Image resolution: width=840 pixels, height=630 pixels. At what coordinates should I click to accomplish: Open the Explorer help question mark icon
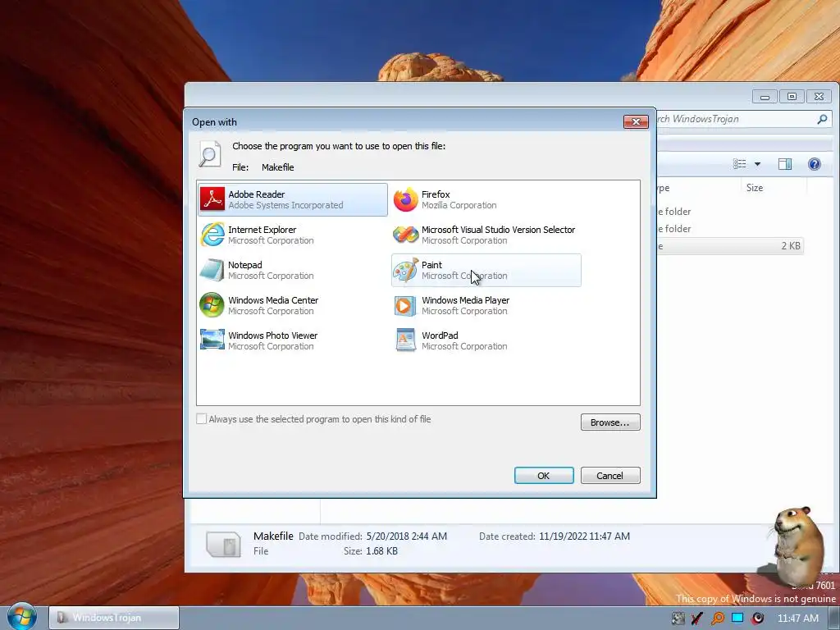click(x=815, y=164)
